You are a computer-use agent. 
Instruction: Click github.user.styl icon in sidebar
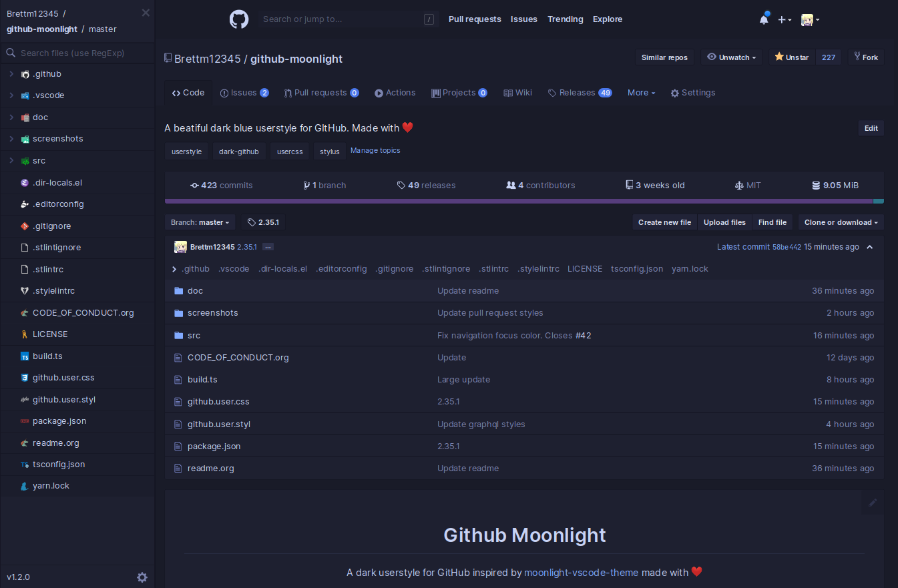pyautogui.click(x=25, y=400)
